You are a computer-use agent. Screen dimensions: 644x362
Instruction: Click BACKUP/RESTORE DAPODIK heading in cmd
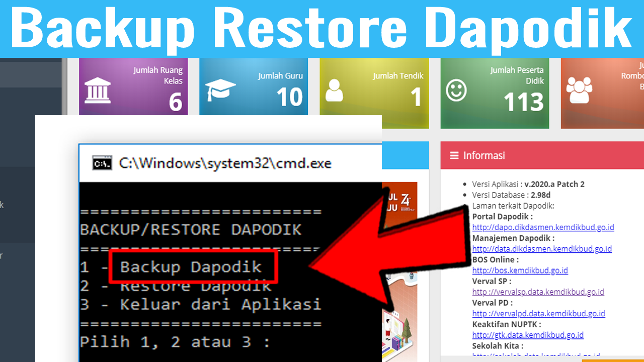(x=191, y=230)
